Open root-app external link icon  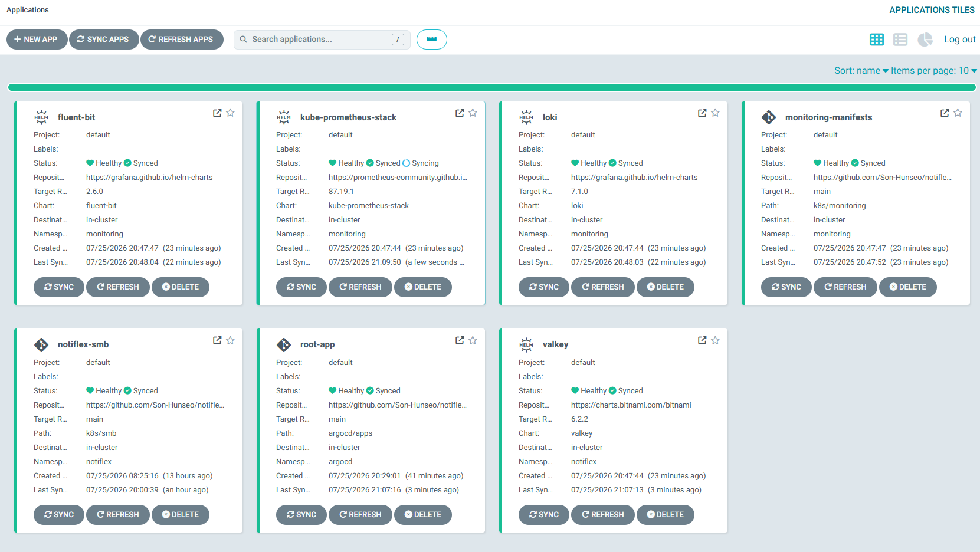coord(460,340)
